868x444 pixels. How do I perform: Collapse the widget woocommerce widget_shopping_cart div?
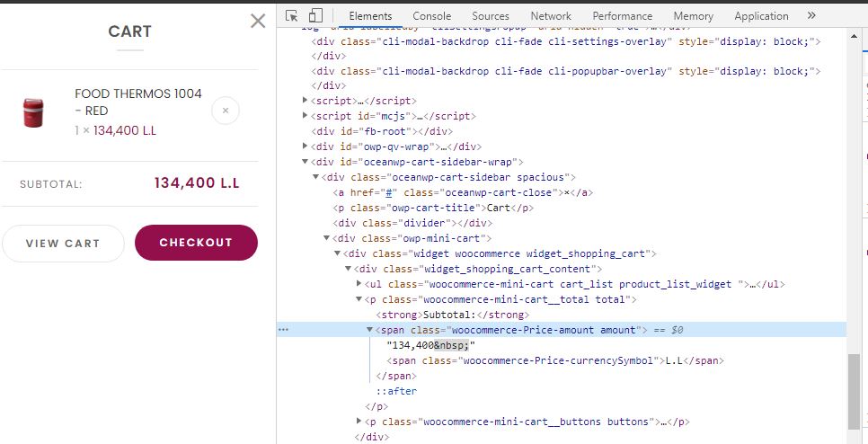click(337, 253)
